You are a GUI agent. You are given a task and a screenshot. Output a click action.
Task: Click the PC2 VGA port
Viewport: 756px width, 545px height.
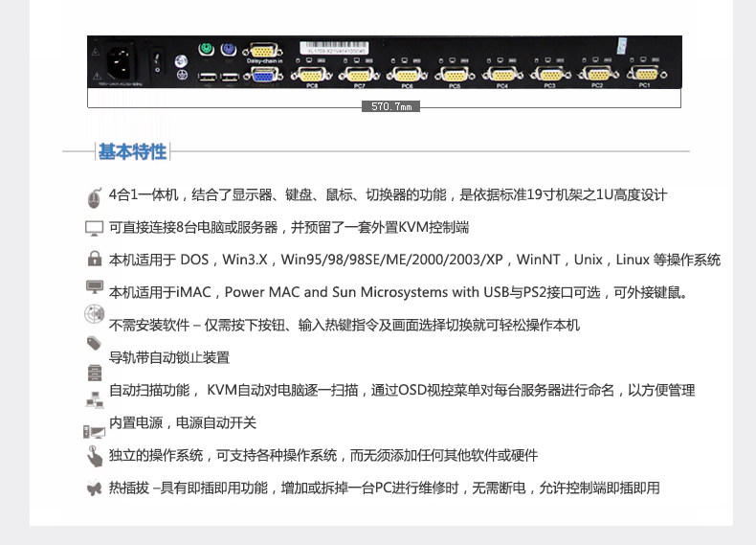[598, 75]
